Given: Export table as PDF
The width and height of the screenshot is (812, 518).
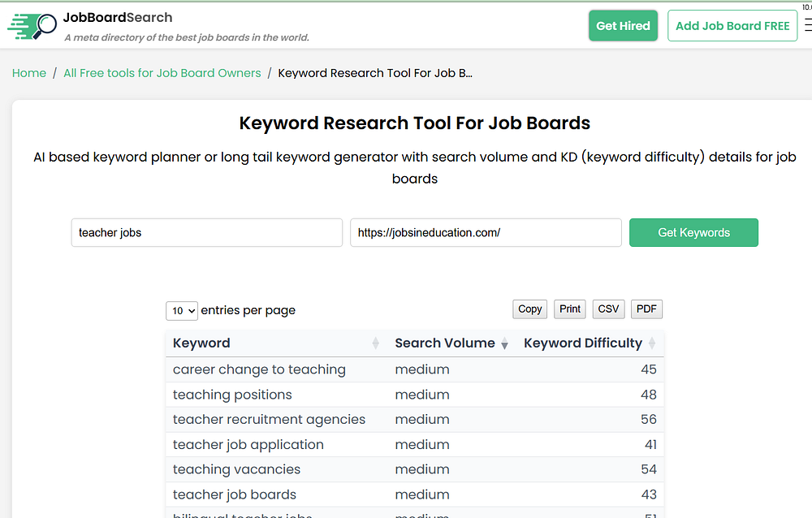Looking at the screenshot, I should 646,309.
